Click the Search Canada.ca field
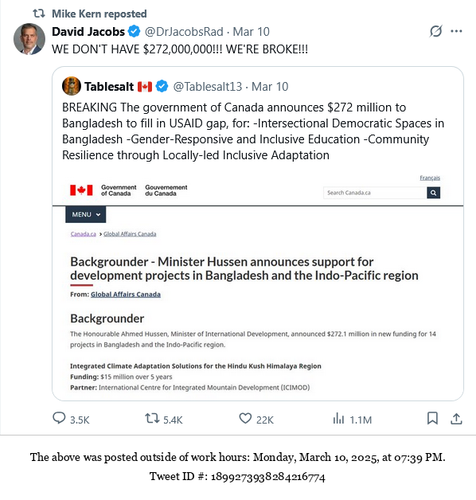This screenshot has width=476, height=500. [x=375, y=193]
